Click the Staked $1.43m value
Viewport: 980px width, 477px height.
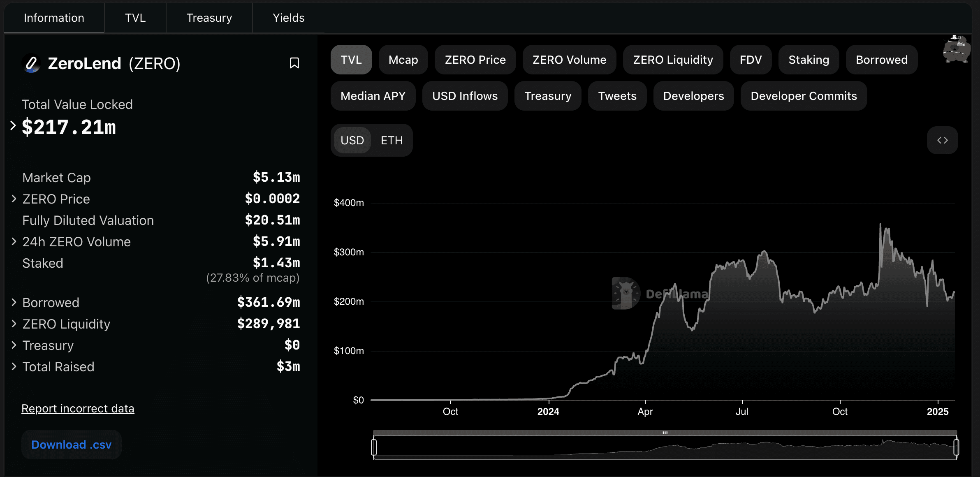276,263
